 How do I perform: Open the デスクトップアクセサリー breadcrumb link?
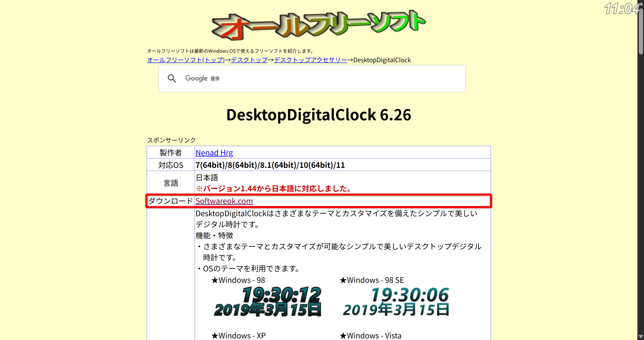pos(310,60)
